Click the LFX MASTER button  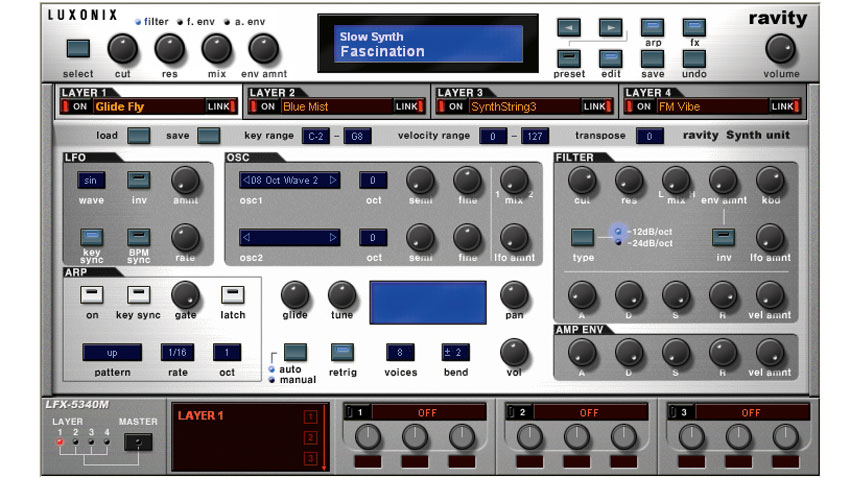click(x=138, y=442)
